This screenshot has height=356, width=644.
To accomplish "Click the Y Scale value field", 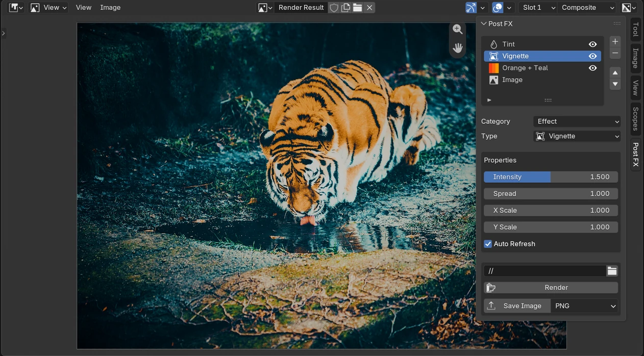I will click(x=551, y=227).
